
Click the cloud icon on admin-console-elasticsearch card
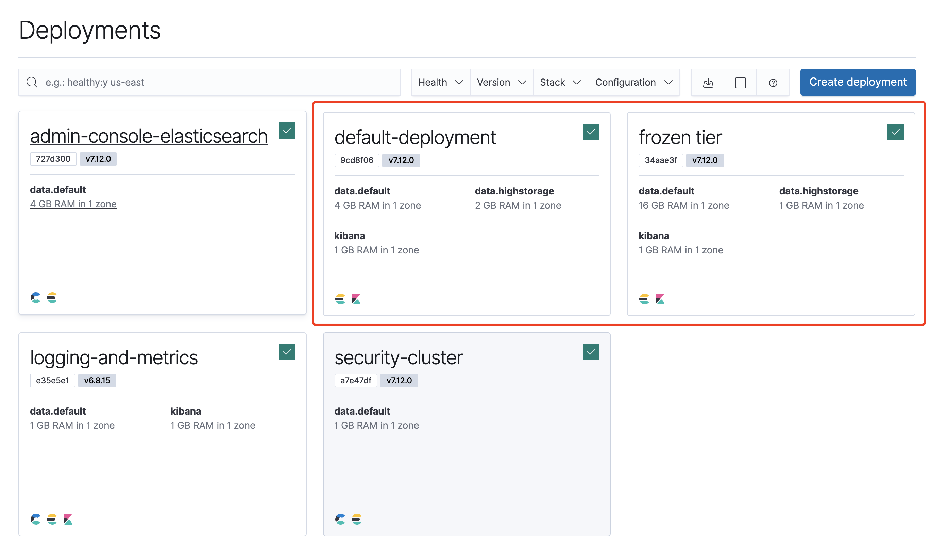coord(35,298)
